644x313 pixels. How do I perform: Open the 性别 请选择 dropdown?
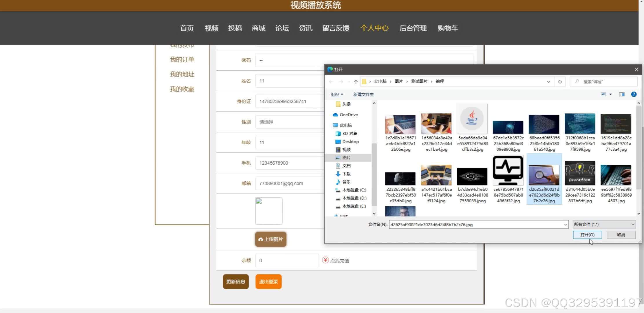(290, 122)
